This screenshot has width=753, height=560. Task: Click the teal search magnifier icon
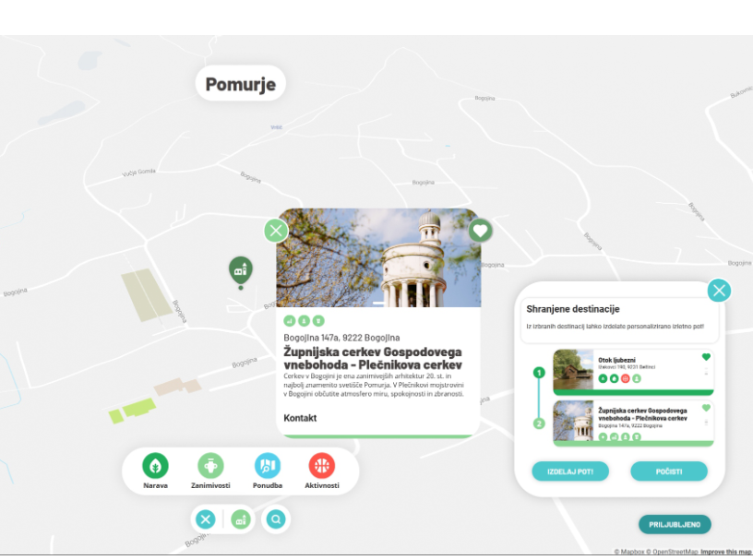tap(275, 519)
